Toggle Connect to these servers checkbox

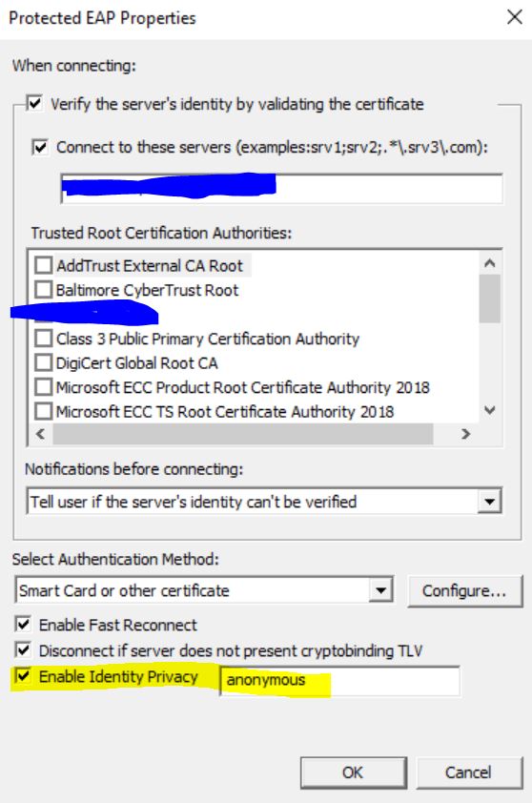click(x=40, y=148)
